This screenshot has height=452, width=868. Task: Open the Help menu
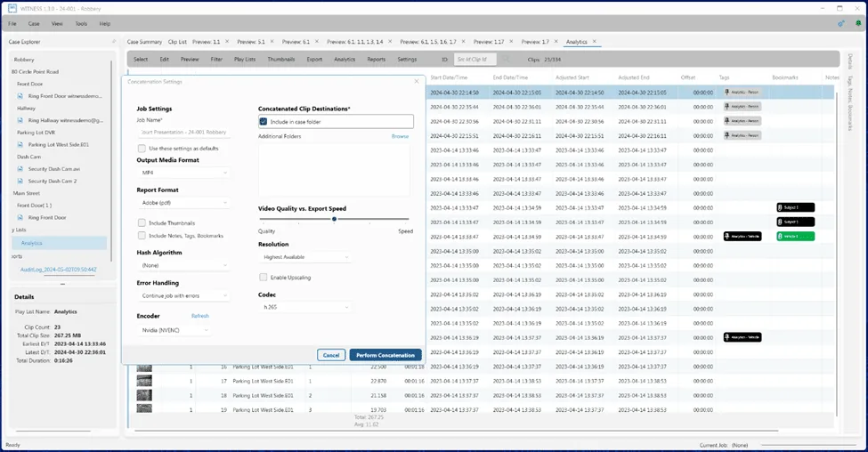coord(105,24)
